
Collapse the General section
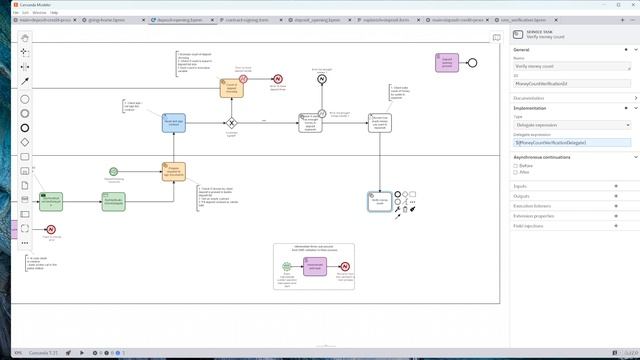(636, 50)
